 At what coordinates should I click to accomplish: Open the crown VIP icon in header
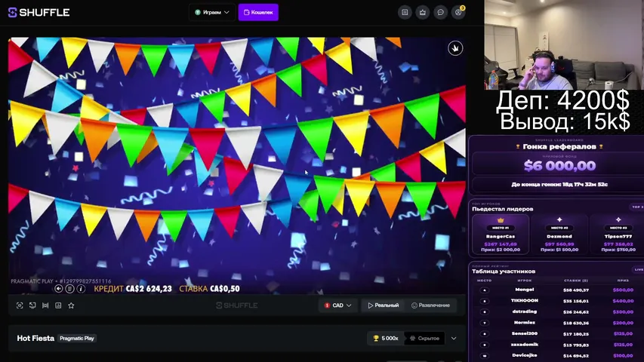pos(423,12)
